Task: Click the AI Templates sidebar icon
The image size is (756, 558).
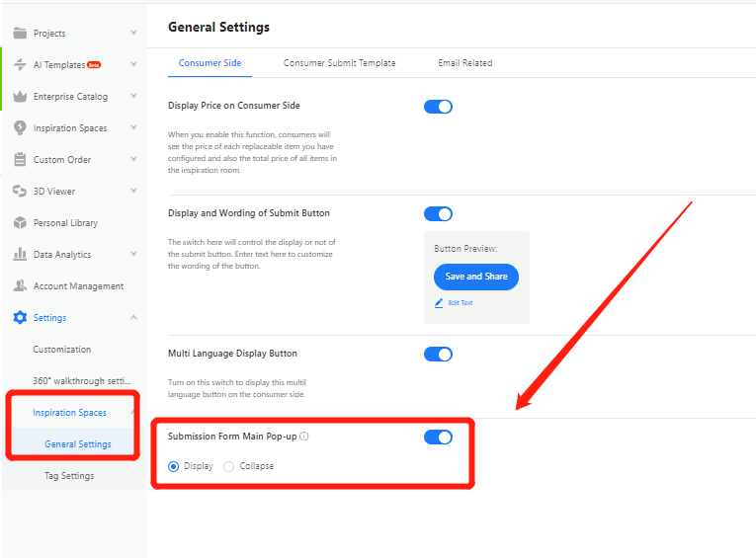Action: pyautogui.click(x=20, y=64)
